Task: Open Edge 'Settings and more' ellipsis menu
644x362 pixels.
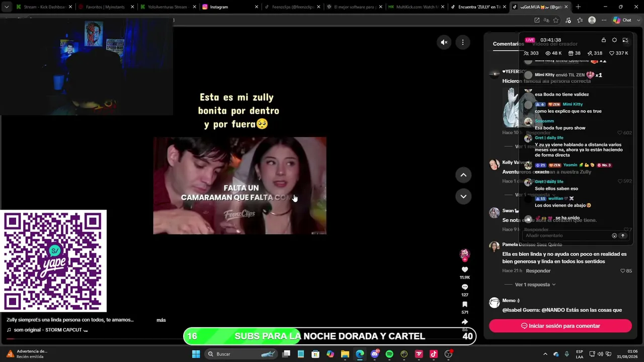Action: 604,20
